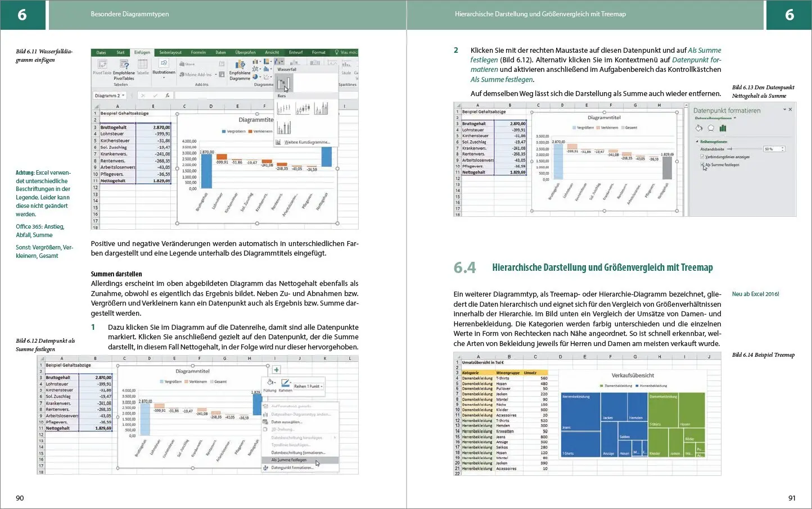Click Diagrammtitel in Bild 6.11 chart

pyautogui.click(x=256, y=120)
